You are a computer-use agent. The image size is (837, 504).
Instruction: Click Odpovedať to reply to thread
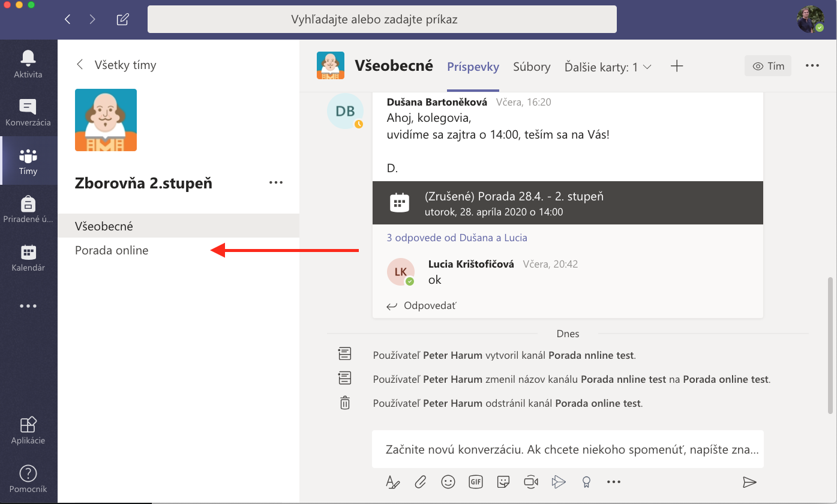(430, 305)
